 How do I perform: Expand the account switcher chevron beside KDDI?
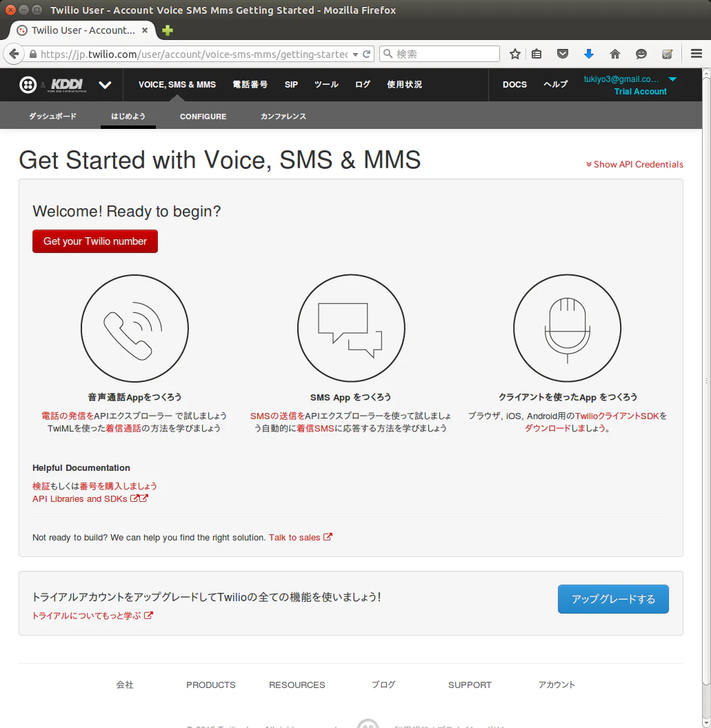tap(105, 85)
